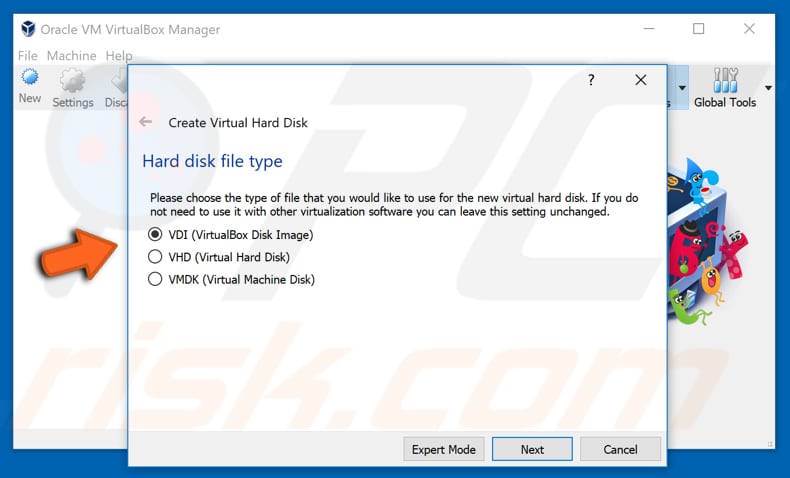Close the Create Virtual Hard Disk dialog
The height and width of the screenshot is (478, 790).
(640, 80)
